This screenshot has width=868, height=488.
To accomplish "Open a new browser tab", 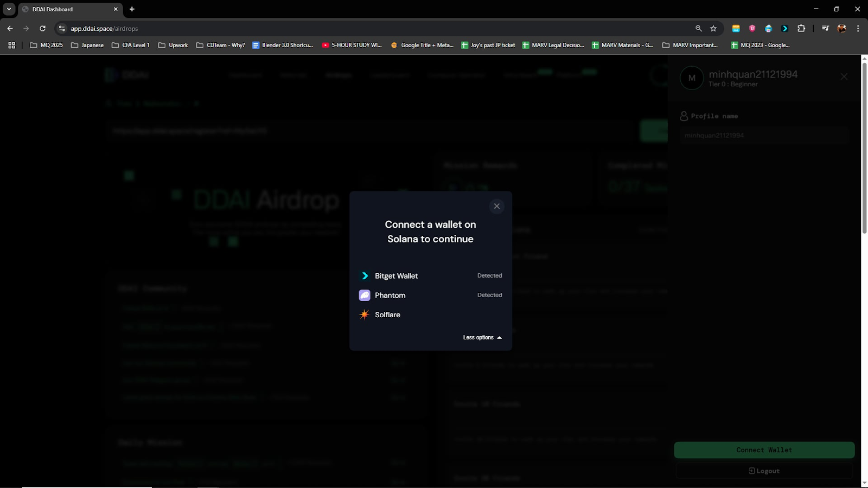I will 132,9.
